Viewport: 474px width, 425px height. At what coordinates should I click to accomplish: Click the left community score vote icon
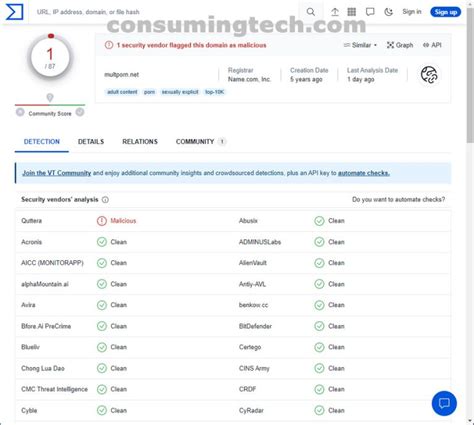click(20, 112)
